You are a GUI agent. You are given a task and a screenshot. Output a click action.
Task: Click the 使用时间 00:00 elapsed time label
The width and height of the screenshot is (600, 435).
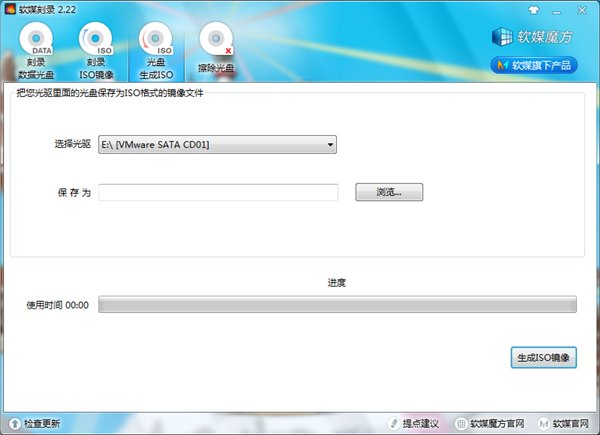pos(58,305)
